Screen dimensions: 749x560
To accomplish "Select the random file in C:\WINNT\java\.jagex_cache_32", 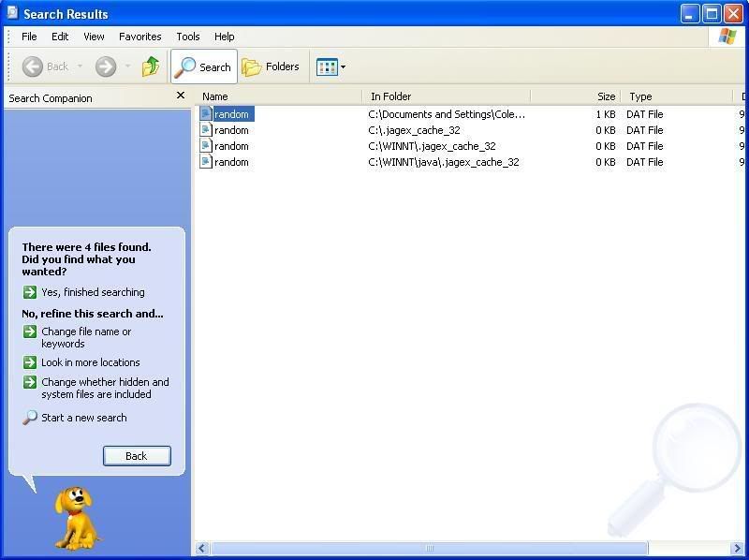I will [x=231, y=162].
